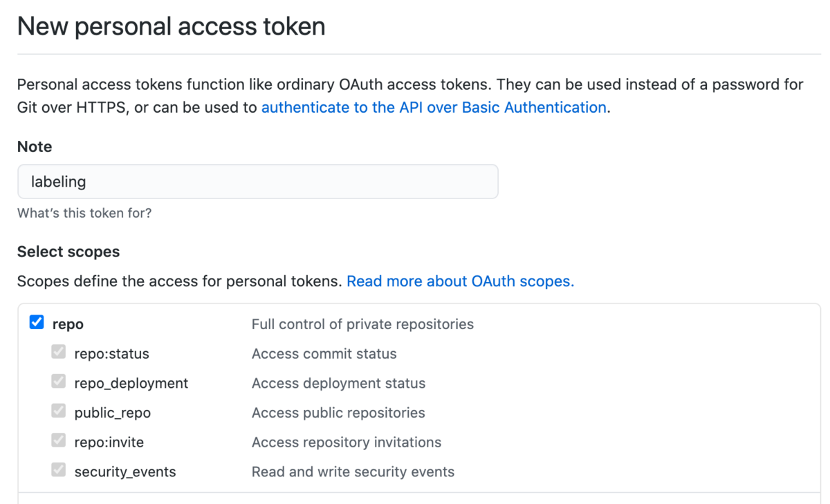Viewport: 830px width, 504px height.
Task: Click the "repo:status" scope label
Action: click(x=111, y=354)
